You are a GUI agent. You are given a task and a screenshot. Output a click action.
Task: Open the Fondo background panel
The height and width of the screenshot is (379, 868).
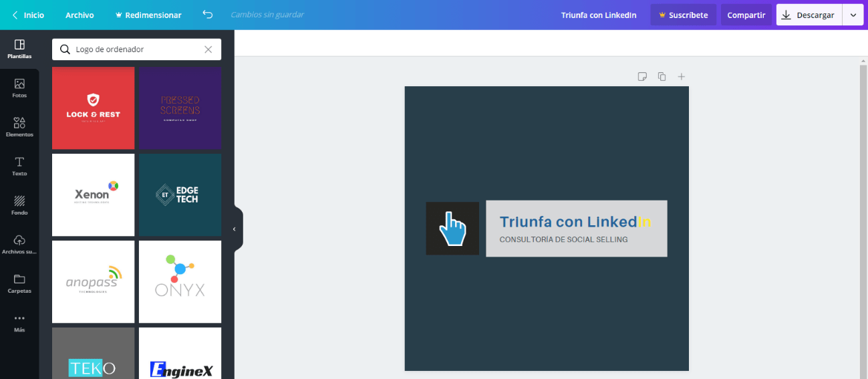(x=19, y=205)
